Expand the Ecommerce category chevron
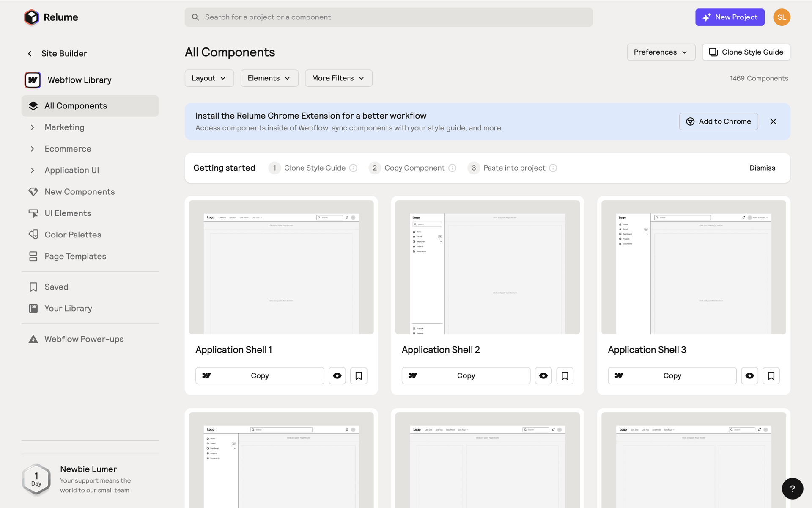This screenshot has height=508, width=812. tap(33, 149)
